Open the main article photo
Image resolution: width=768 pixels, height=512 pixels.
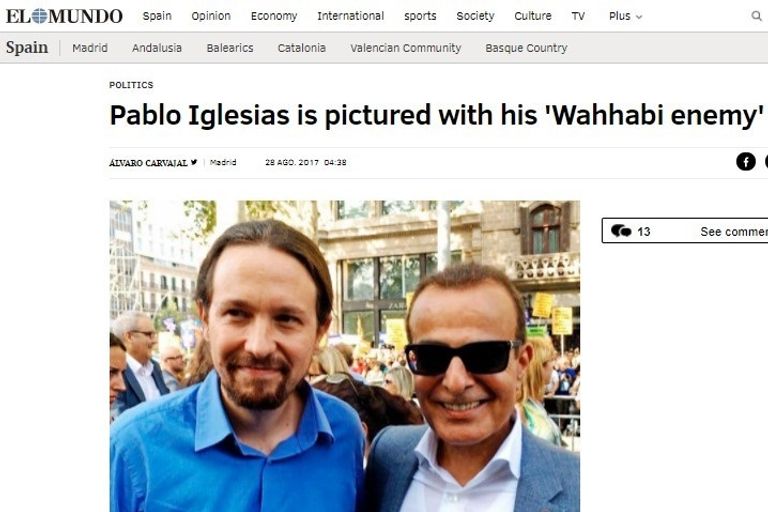(x=345, y=356)
